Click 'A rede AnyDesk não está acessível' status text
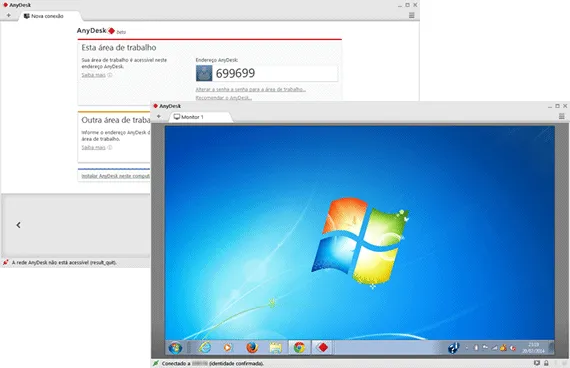Viewport: 570px width, 368px height. (64, 262)
